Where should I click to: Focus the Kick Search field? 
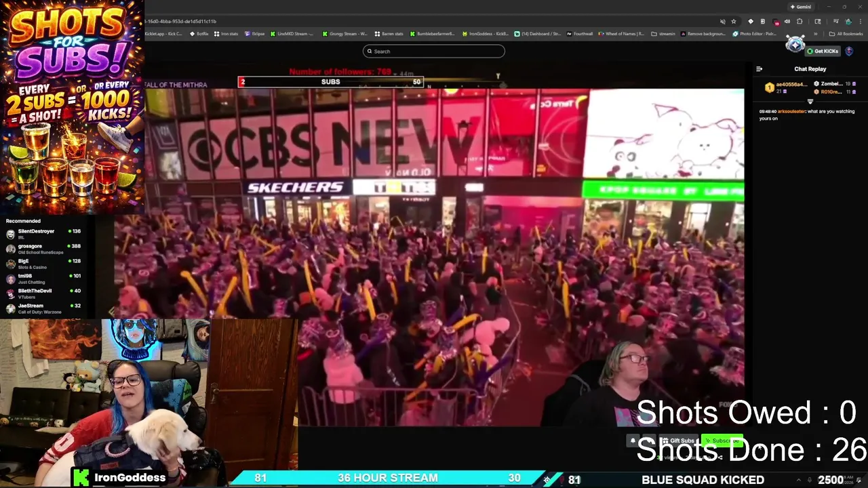(434, 51)
